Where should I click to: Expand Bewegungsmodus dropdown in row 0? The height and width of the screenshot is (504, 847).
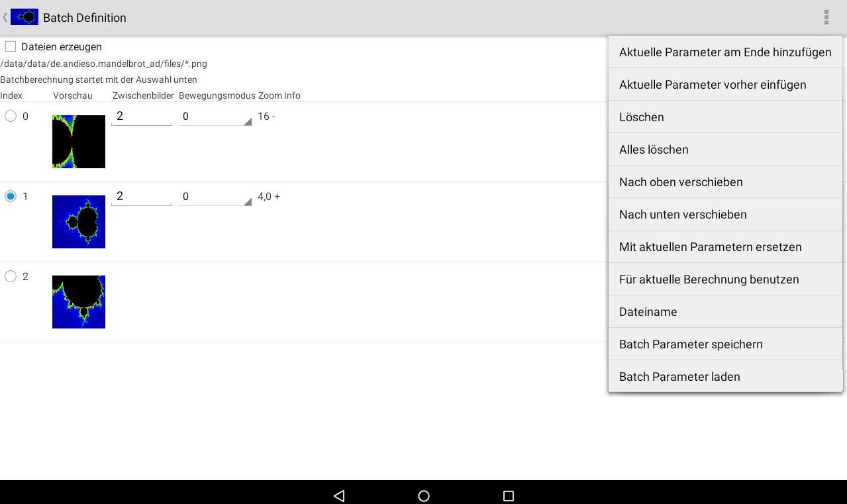click(214, 117)
